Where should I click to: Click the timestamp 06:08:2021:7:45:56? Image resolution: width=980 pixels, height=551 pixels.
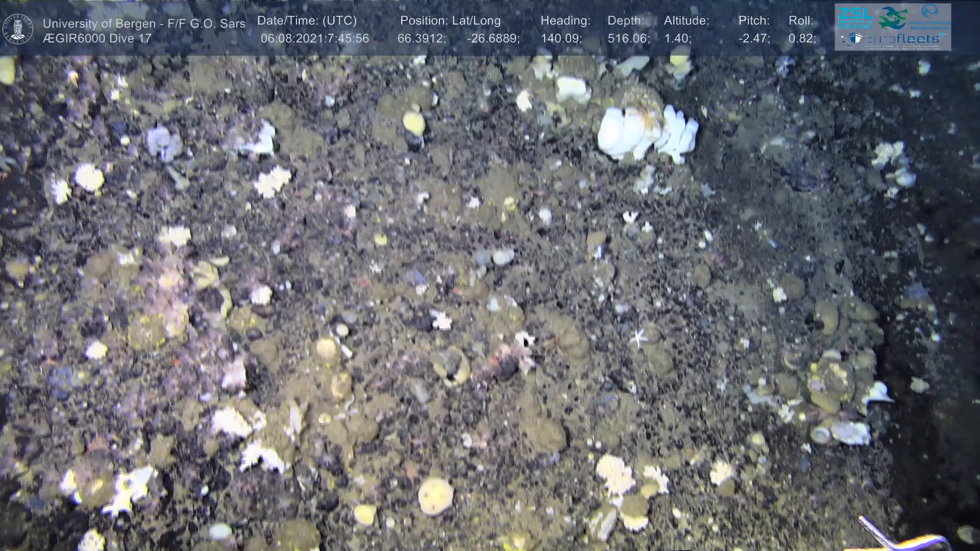[x=314, y=39]
